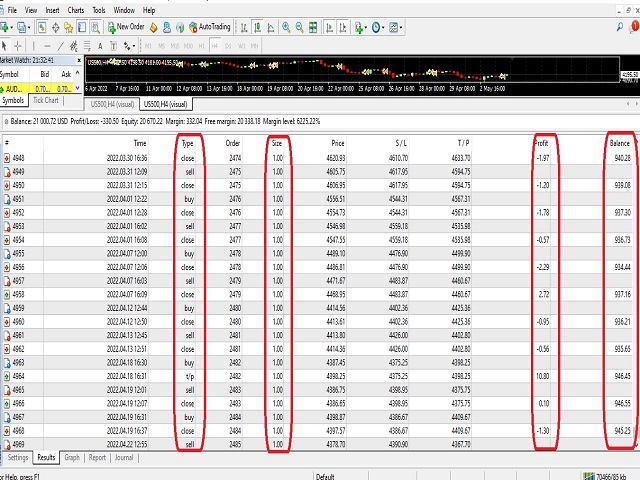Click the New Chart toolbar icon
640x480 pixels.
point(4,27)
